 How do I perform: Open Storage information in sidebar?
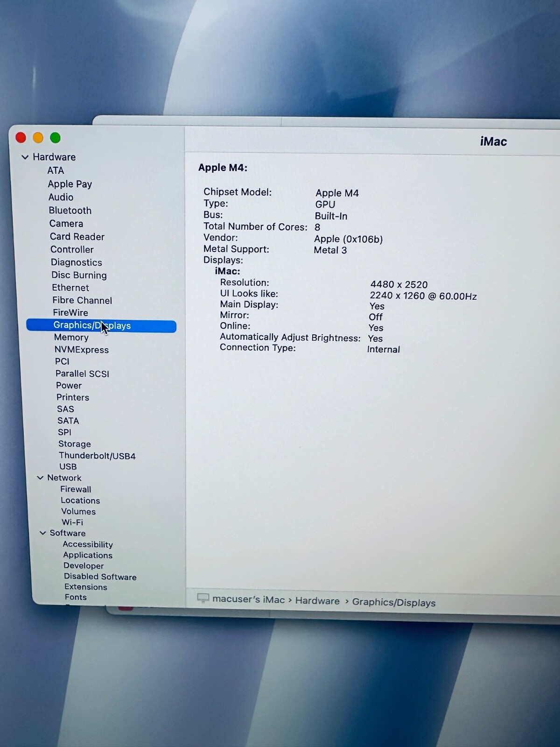pyautogui.click(x=75, y=444)
